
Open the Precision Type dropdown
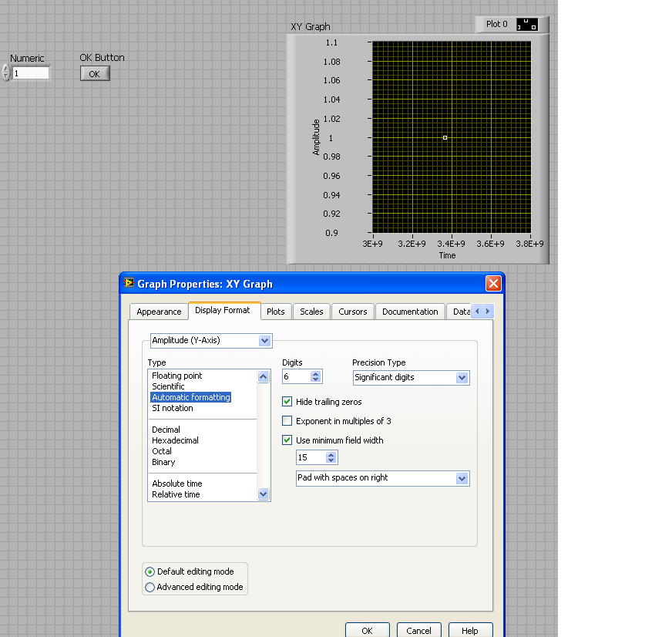pyautogui.click(x=462, y=378)
